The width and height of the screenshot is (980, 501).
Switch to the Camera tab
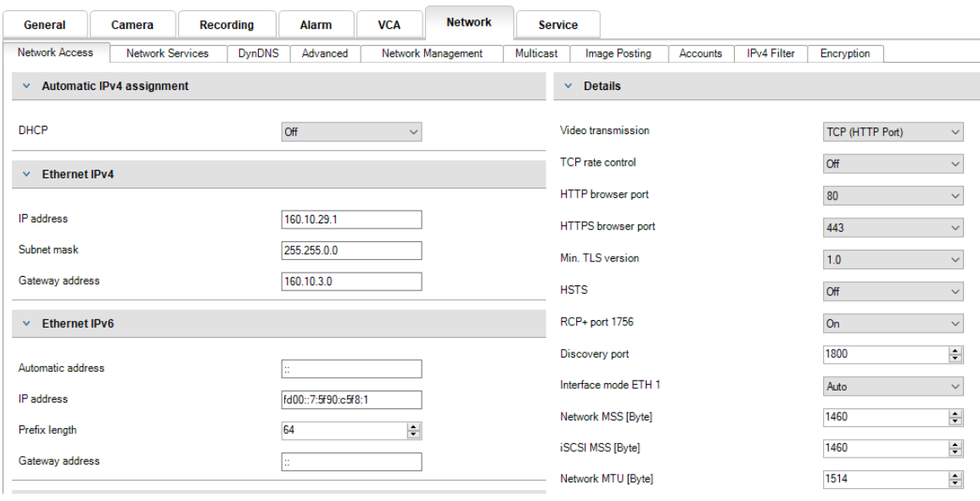(132, 25)
